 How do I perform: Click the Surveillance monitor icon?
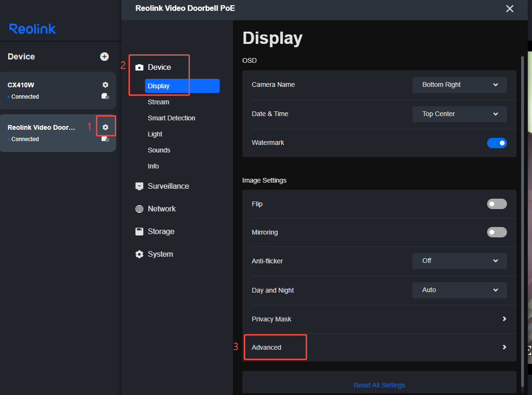139,186
